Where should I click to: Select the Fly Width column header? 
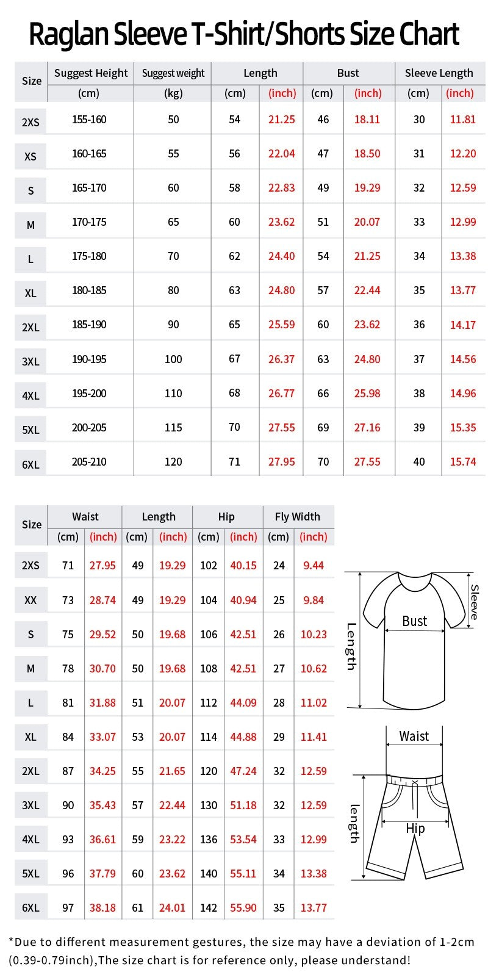click(x=297, y=517)
